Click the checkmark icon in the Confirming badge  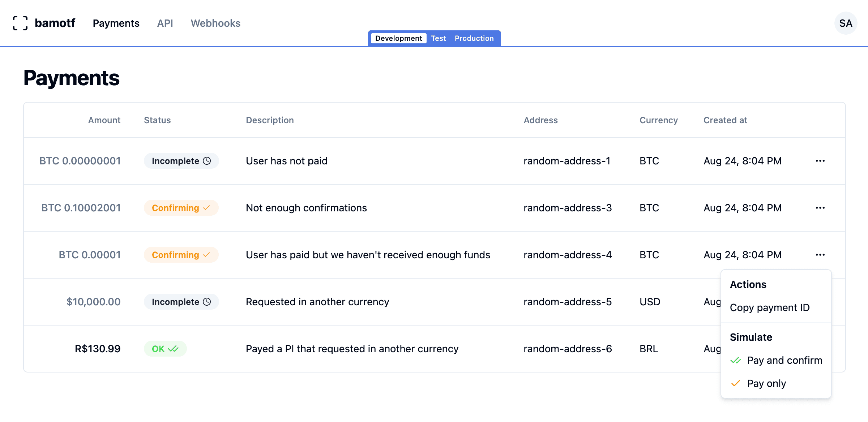coord(207,208)
